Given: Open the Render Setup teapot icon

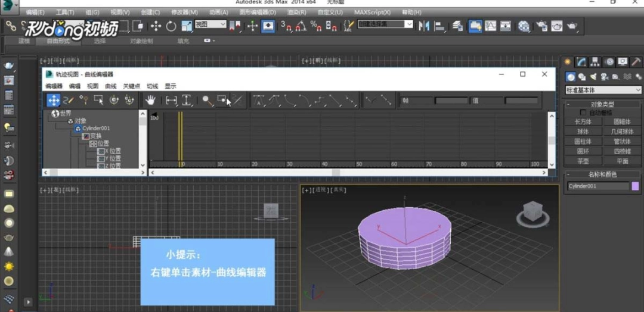Looking at the screenshot, I should click(541, 26).
